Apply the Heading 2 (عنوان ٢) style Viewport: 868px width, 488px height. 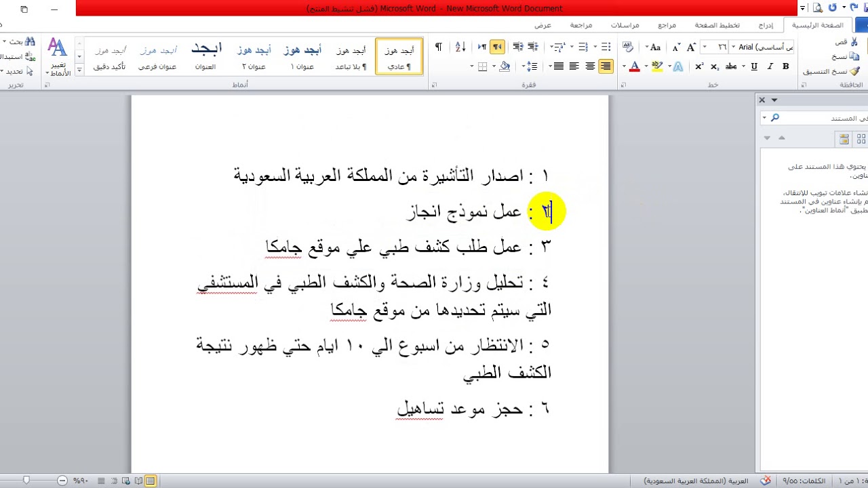pyautogui.click(x=254, y=56)
